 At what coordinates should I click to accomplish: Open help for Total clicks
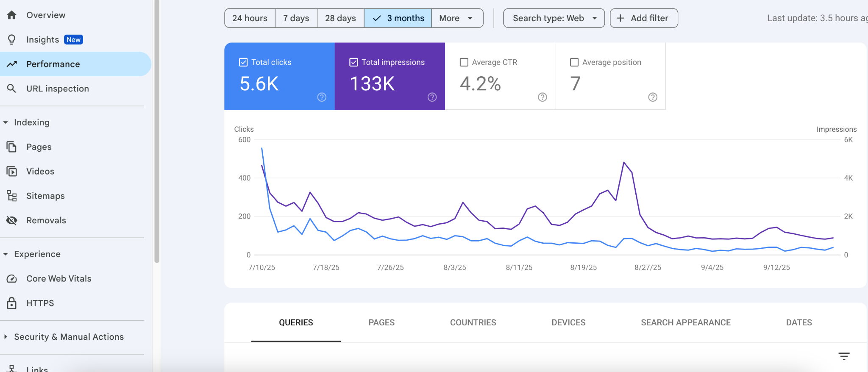click(322, 97)
